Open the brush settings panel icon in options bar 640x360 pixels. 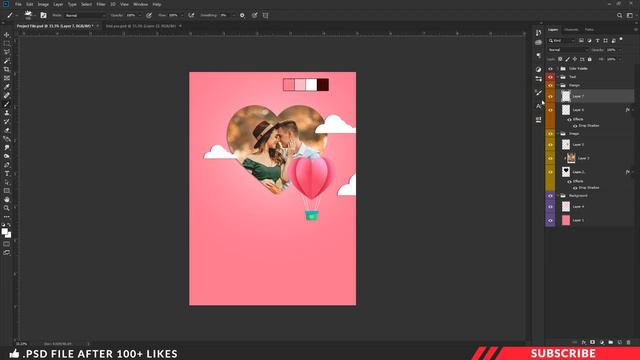tap(43, 15)
